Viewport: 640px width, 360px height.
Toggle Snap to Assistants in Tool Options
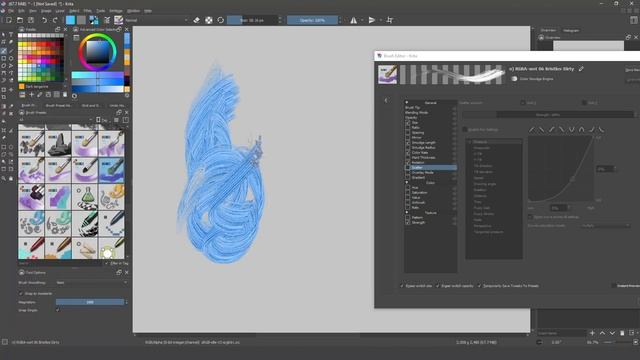(21, 293)
